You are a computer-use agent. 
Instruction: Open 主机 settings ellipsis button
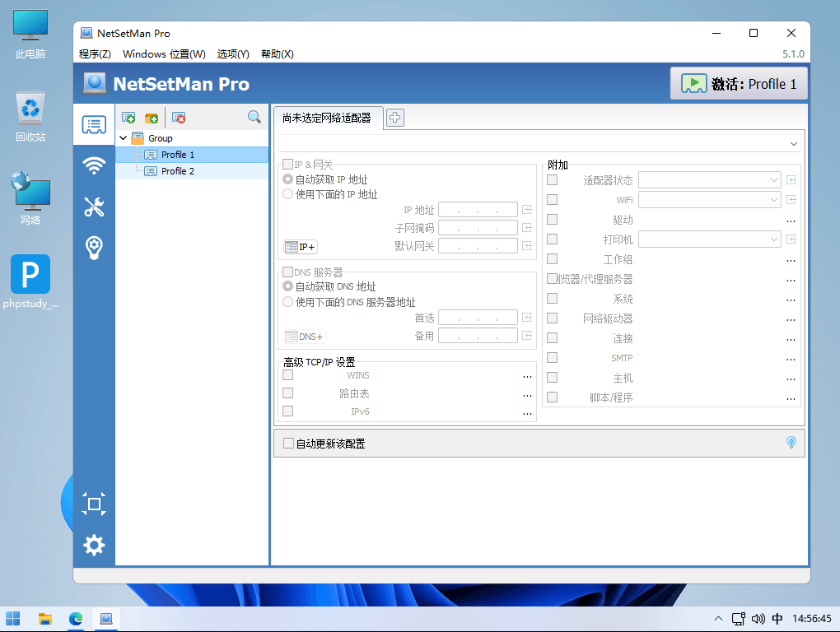[x=791, y=379]
